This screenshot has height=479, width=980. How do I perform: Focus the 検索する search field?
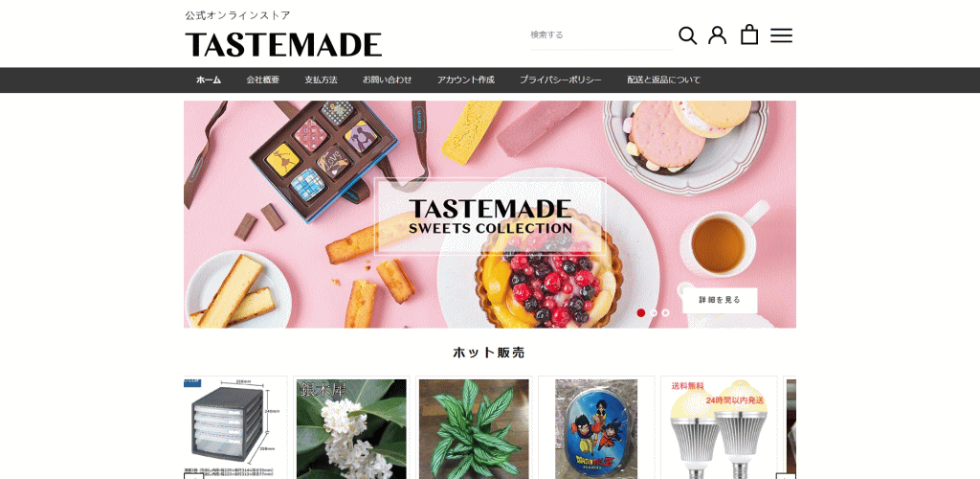601,35
